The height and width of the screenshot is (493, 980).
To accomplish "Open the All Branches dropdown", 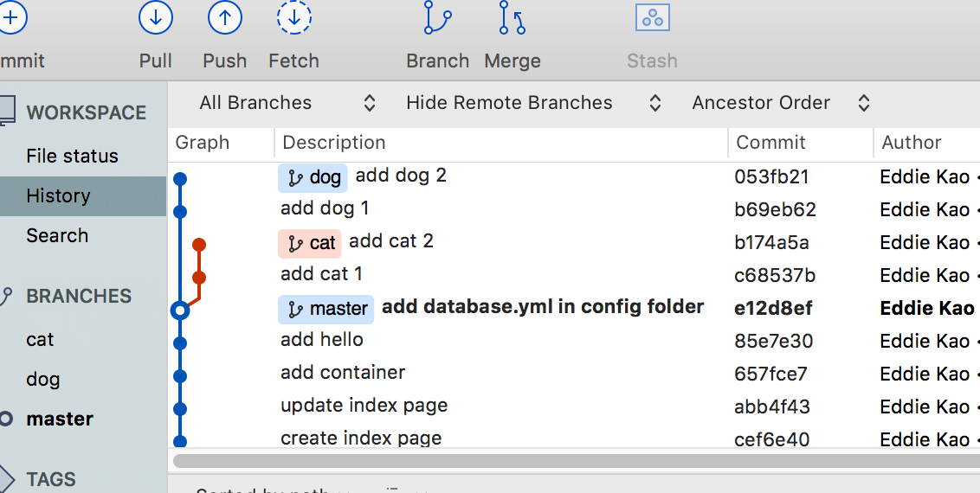I will pos(287,103).
